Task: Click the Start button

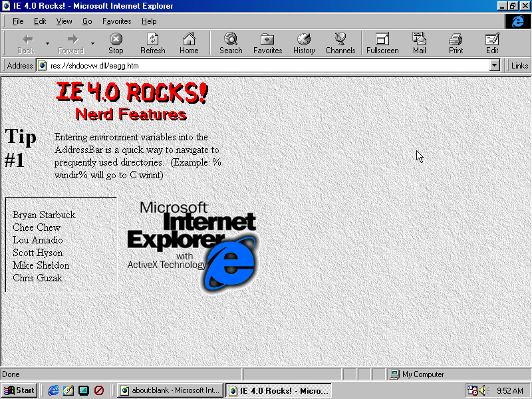Action: point(20,390)
